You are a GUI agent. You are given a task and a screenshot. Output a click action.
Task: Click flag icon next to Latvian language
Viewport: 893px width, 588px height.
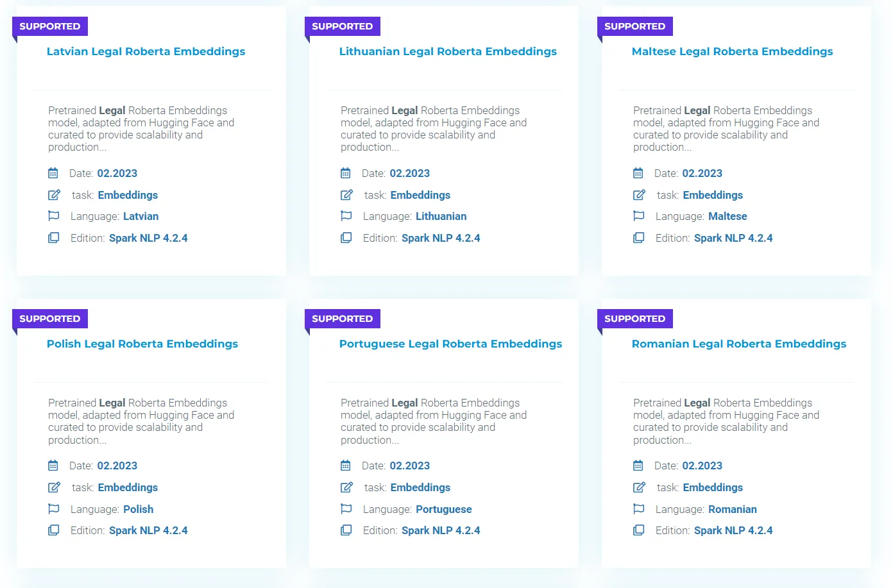point(54,216)
